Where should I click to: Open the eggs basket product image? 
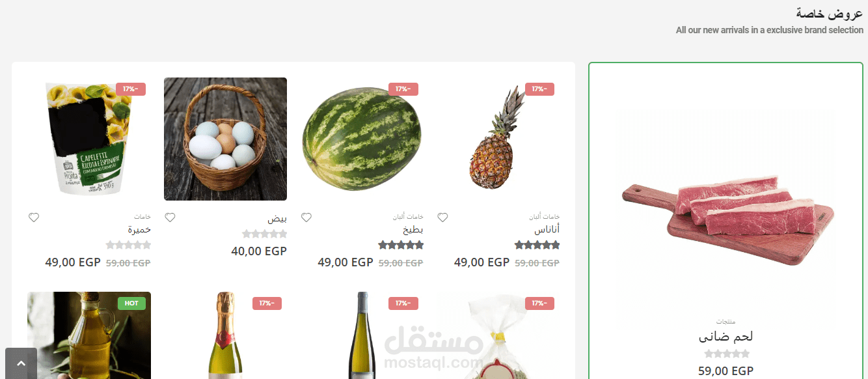[x=225, y=139]
